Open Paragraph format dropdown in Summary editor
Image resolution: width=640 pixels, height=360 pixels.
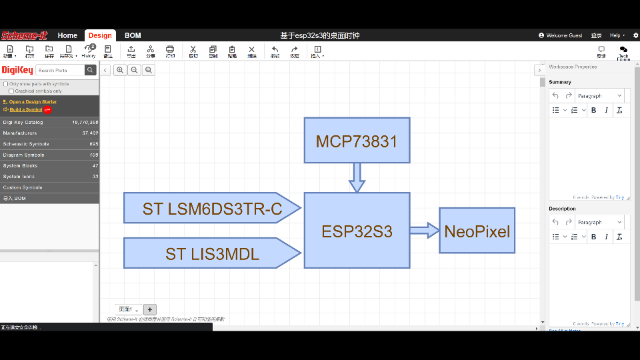click(x=599, y=96)
